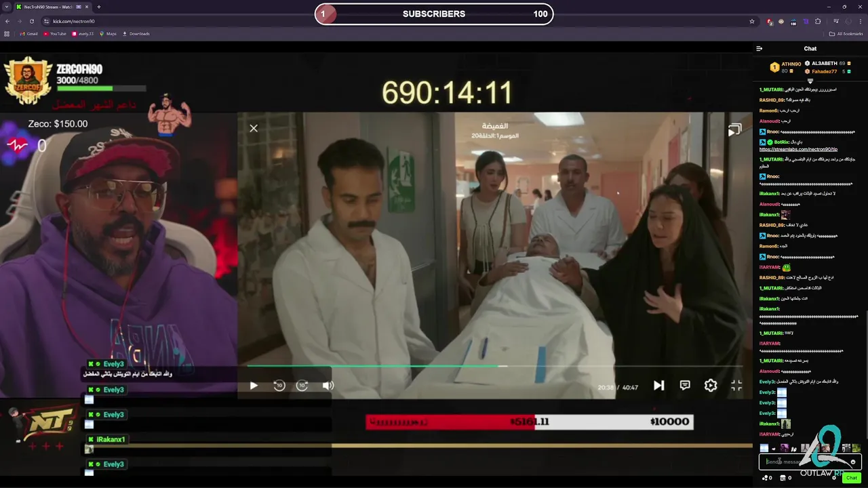Open the Maps bookmark
868x488 pixels.
(x=108, y=34)
